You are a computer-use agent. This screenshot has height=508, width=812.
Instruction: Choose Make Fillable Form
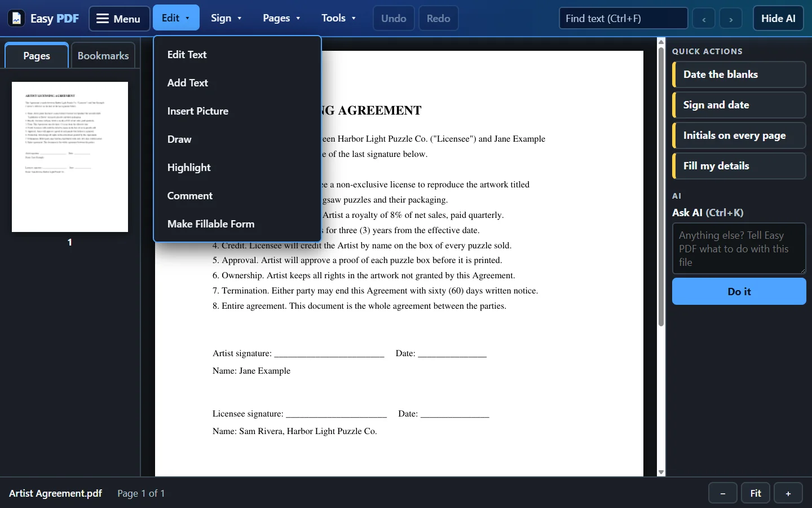pyautogui.click(x=237, y=224)
